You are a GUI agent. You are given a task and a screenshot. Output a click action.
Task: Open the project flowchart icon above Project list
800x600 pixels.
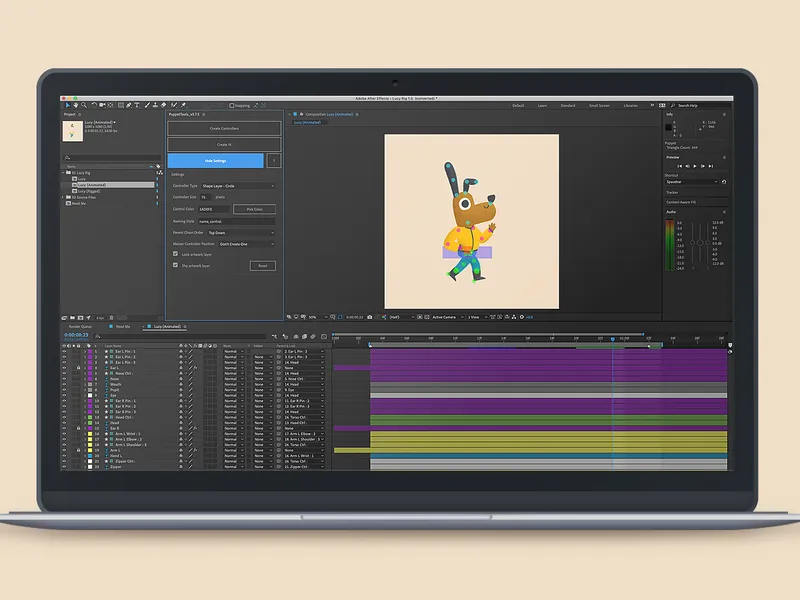(160, 172)
